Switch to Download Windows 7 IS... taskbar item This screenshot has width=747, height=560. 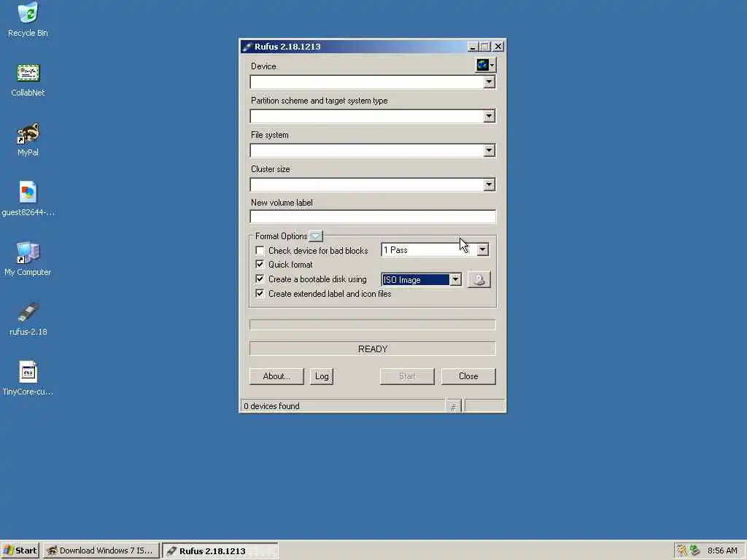click(101, 551)
